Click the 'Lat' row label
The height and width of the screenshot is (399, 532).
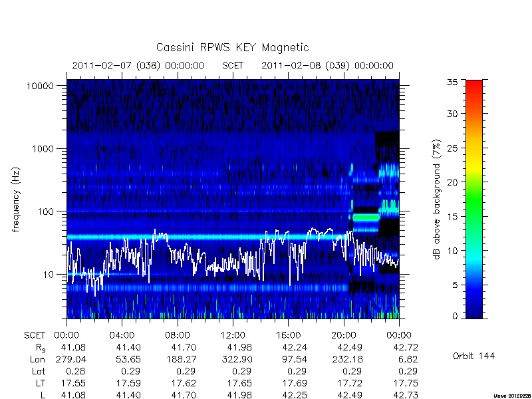(x=39, y=371)
